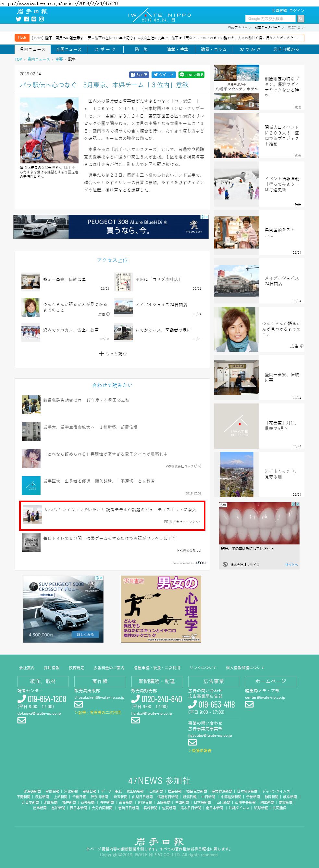The width and height of the screenshot is (319, 868).
Task: Click the envelope icon under center@iwate-np email
Action: pos(249,704)
